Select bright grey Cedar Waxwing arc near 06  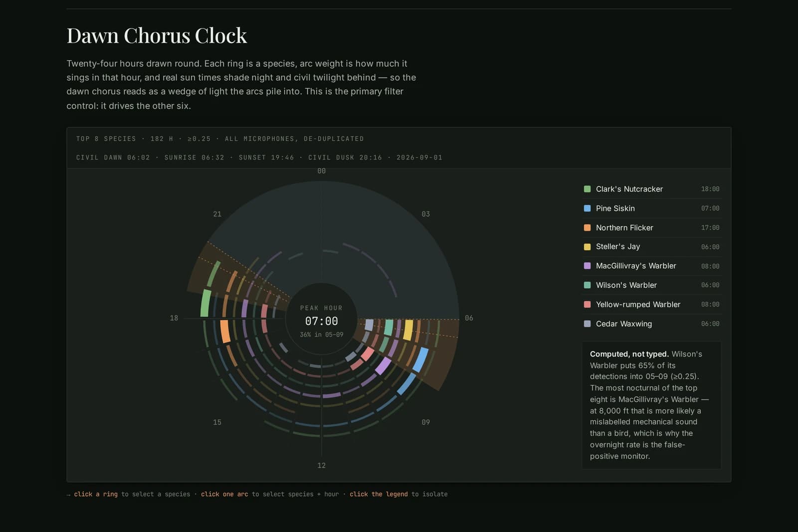coord(369,325)
